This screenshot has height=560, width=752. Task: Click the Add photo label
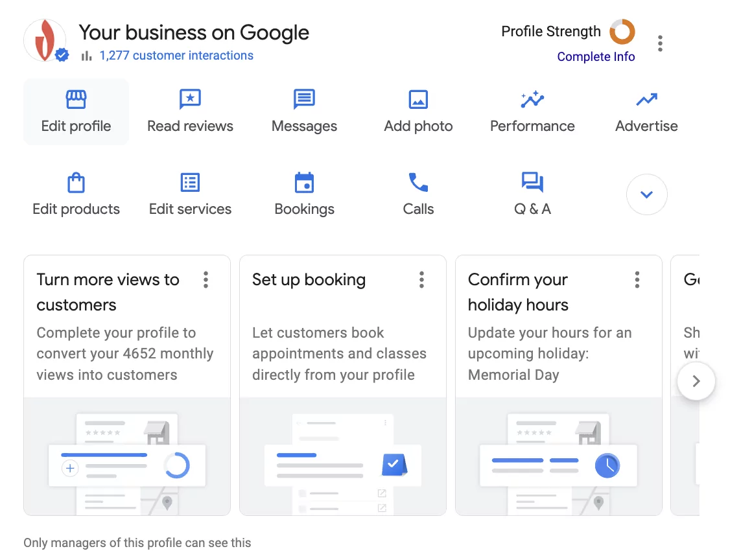click(x=418, y=126)
